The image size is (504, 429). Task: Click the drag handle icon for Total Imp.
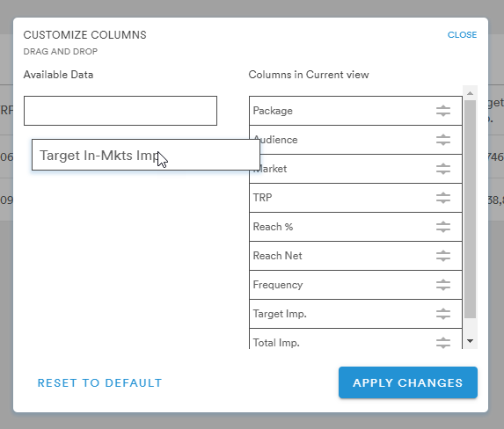443,343
